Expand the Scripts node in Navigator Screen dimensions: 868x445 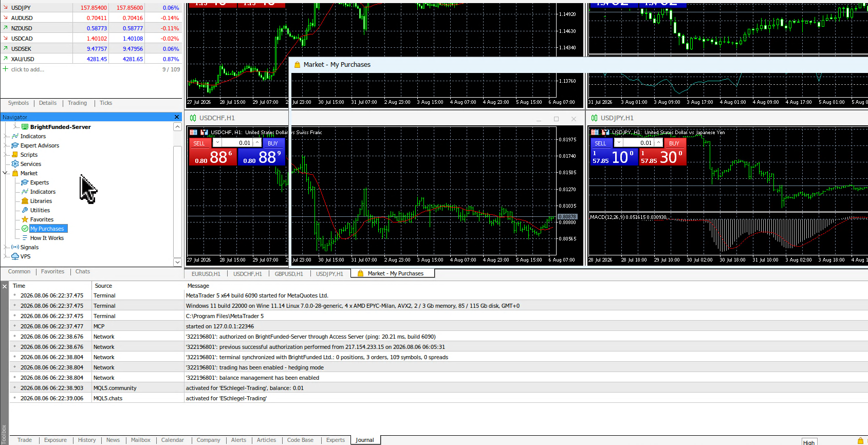pos(6,155)
